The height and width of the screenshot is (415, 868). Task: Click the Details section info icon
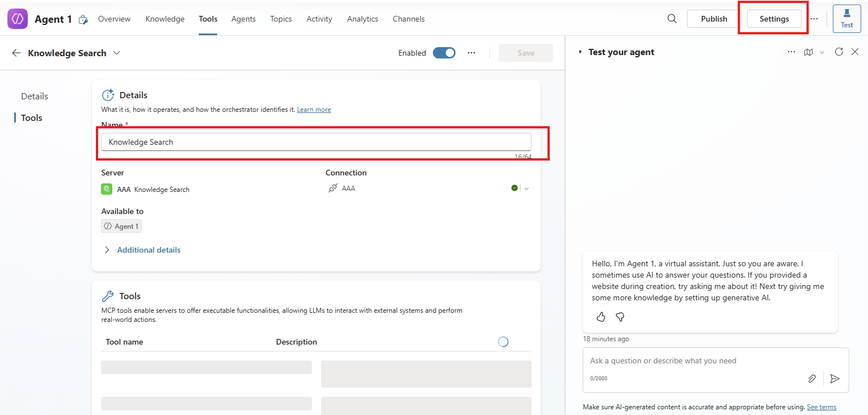pyautogui.click(x=108, y=95)
